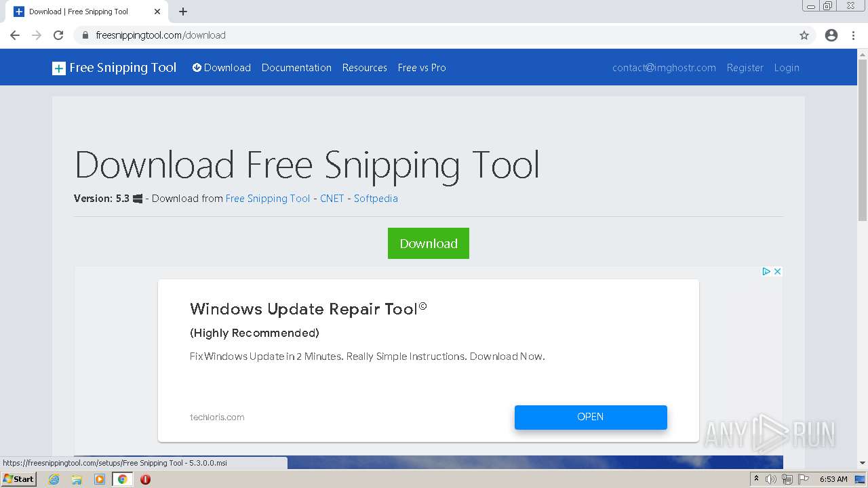This screenshot has width=868, height=488.
Task: Click the scrollbar up arrow
Action: [863, 54]
